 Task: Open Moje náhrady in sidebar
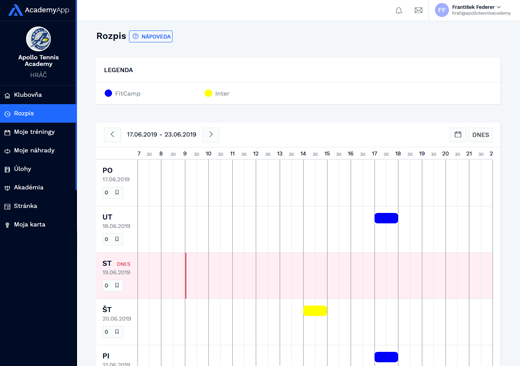click(x=38, y=151)
